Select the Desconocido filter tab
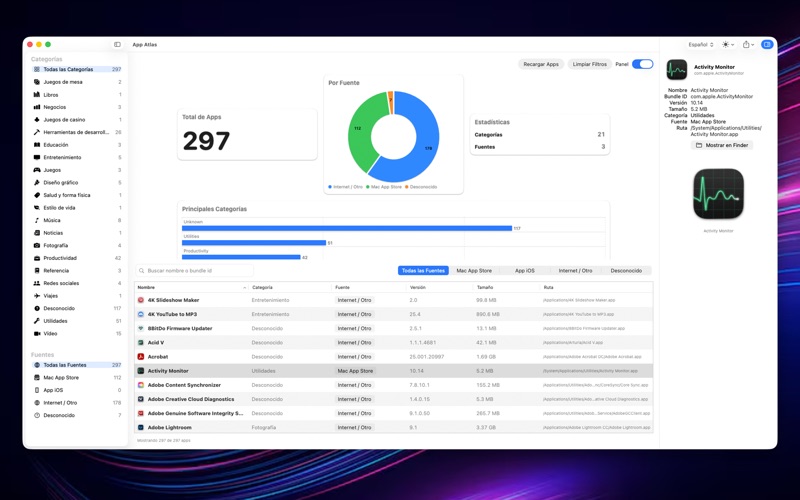 point(626,270)
